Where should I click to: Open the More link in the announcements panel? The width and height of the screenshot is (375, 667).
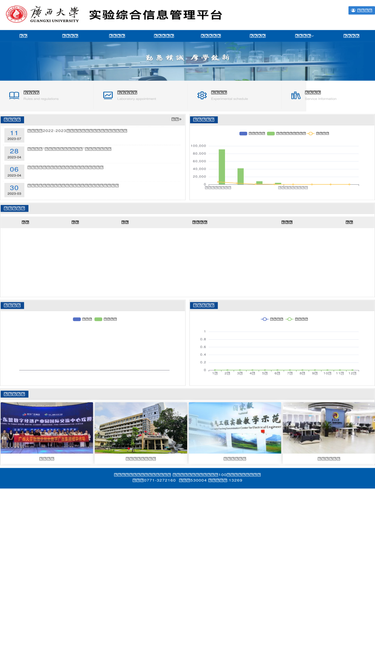coord(176,119)
